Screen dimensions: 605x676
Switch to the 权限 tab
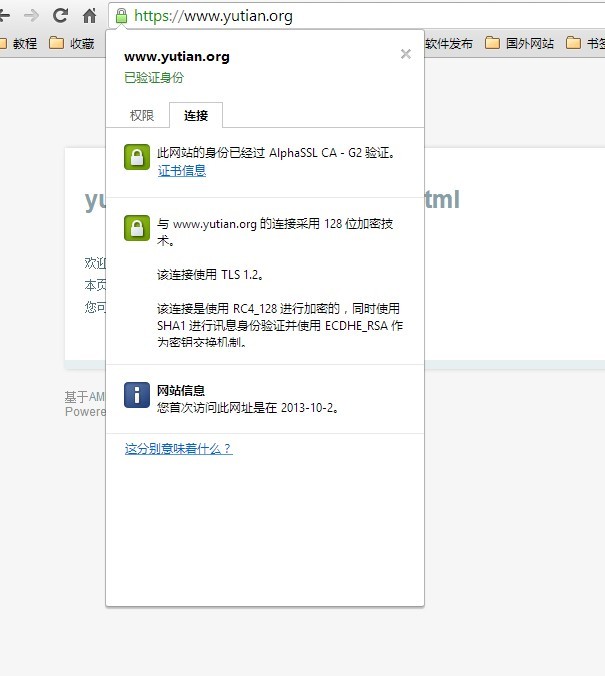coord(142,115)
